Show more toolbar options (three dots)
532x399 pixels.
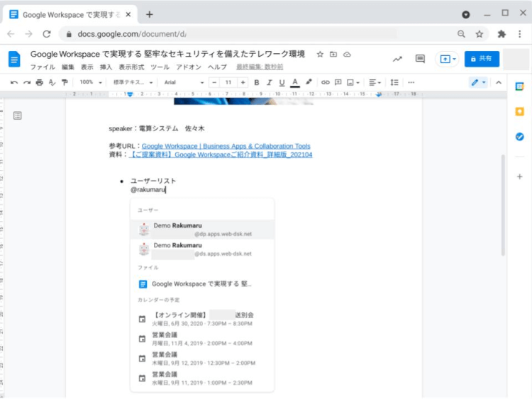411,82
